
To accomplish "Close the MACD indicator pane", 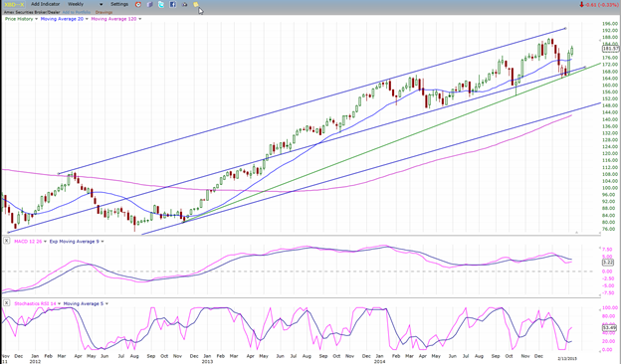I will (x=6, y=241).
